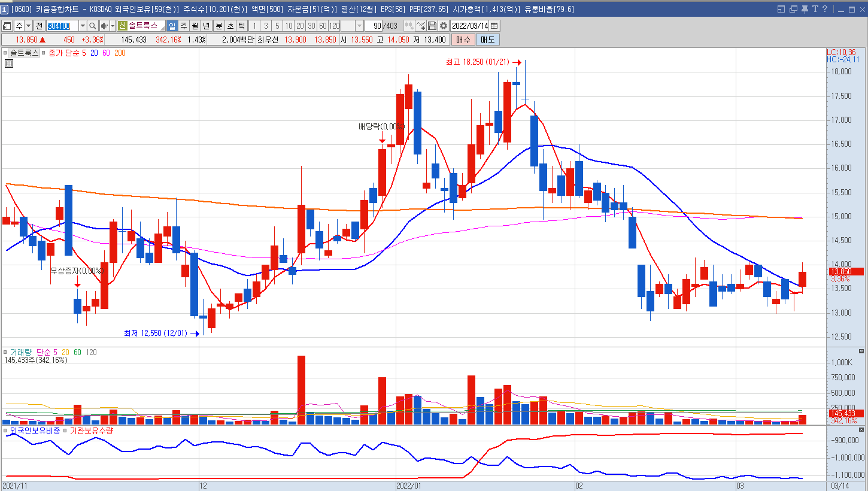Click small square before 외국인보유비중 label
868x491 pixels.
[x=5, y=431]
